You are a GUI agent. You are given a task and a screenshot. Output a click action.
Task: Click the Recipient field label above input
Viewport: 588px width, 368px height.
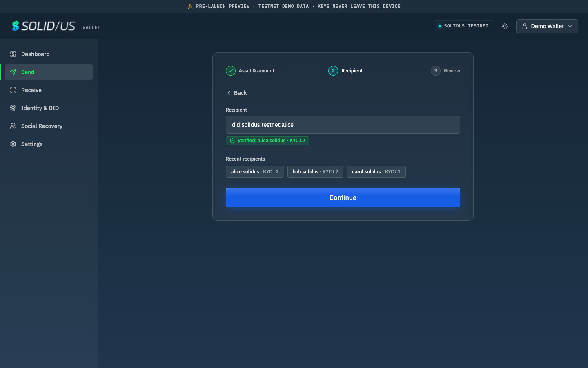click(x=236, y=110)
